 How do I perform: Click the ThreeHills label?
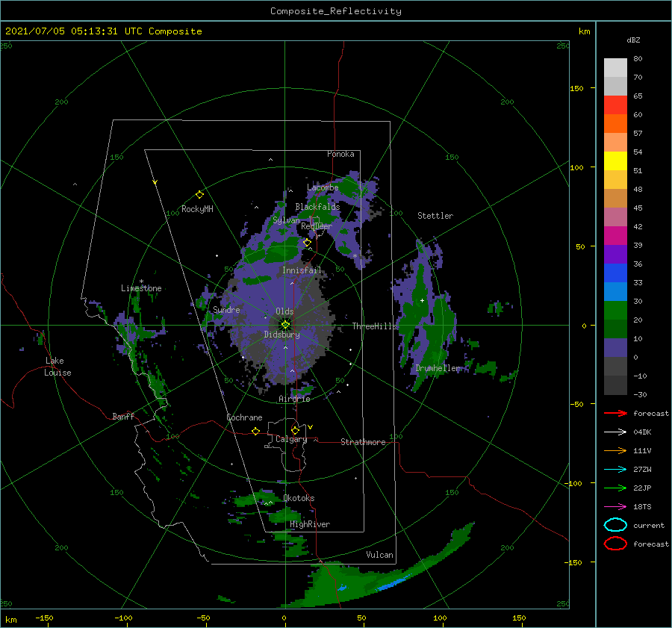[x=375, y=326]
